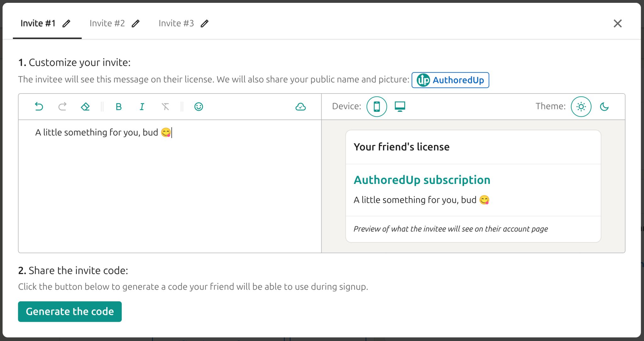
Task: Select the desktop monitor device preview
Action: [400, 106]
